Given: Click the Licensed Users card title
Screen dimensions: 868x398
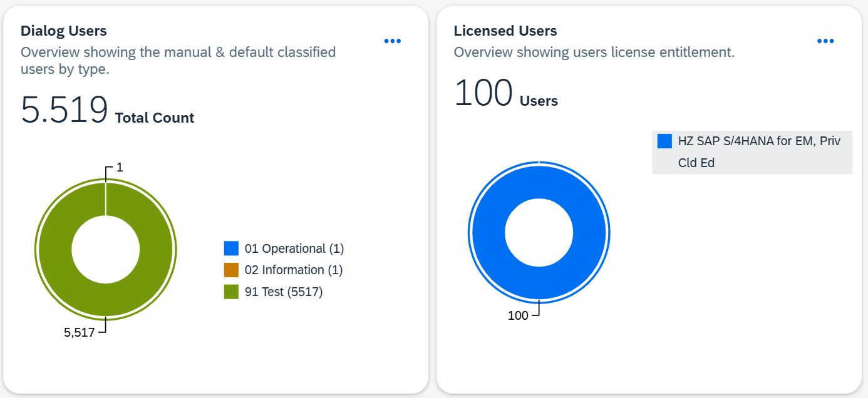Looking at the screenshot, I should point(505,31).
